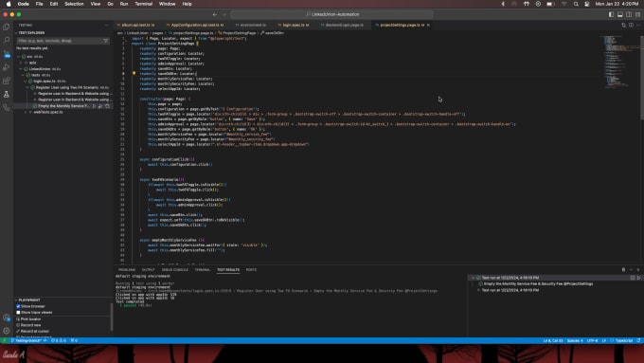The image size is (644, 363).
Task: Open the Apple menu
Action: pos(9,4)
